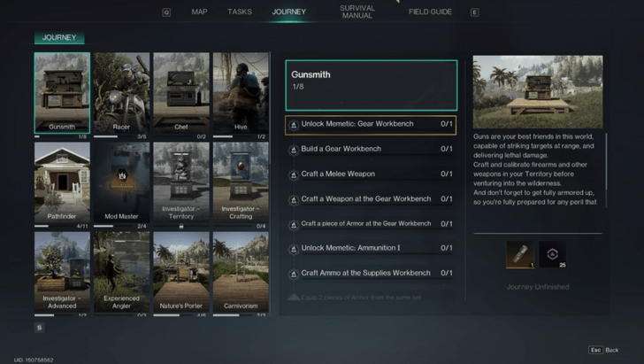Select the Craft a Melee Weapon task

pyautogui.click(x=371, y=174)
